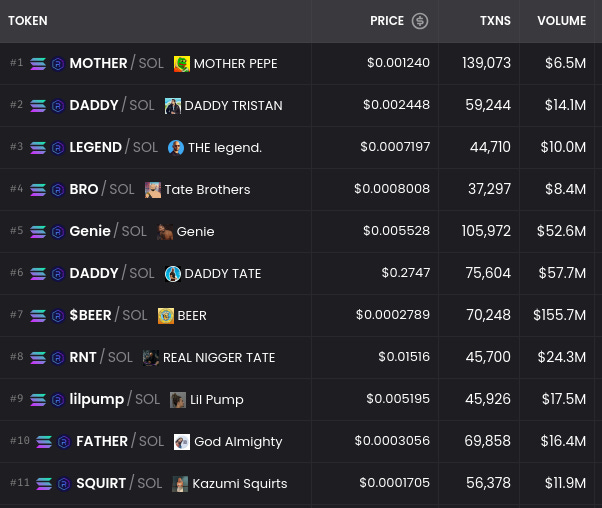
Task: Open the lilpump / SOL pair
Action: coord(115,399)
